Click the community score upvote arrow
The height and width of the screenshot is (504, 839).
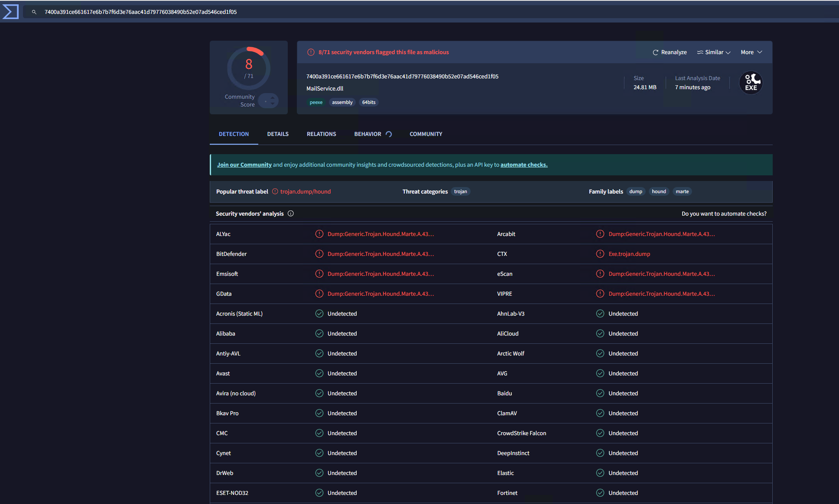point(273,98)
